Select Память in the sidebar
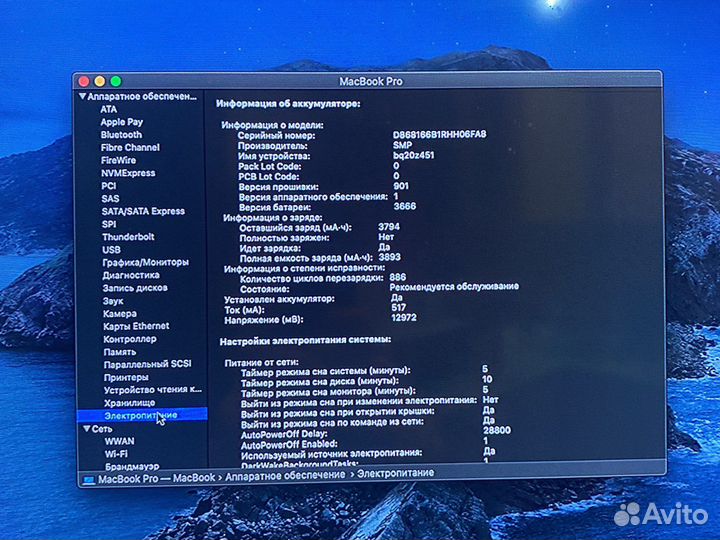 coord(120,352)
